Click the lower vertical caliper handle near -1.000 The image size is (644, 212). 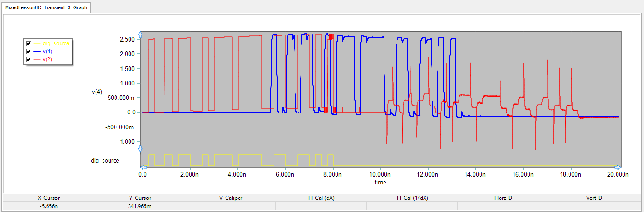[x=140, y=148]
